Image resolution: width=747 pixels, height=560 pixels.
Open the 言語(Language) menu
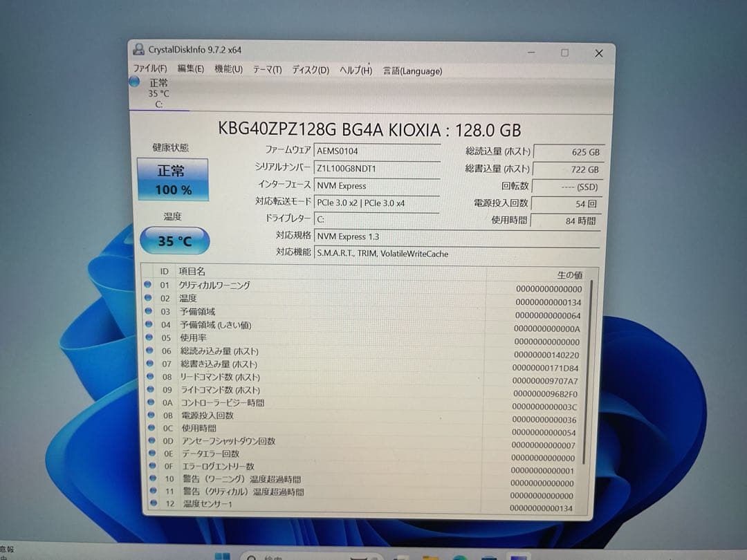tap(412, 71)
